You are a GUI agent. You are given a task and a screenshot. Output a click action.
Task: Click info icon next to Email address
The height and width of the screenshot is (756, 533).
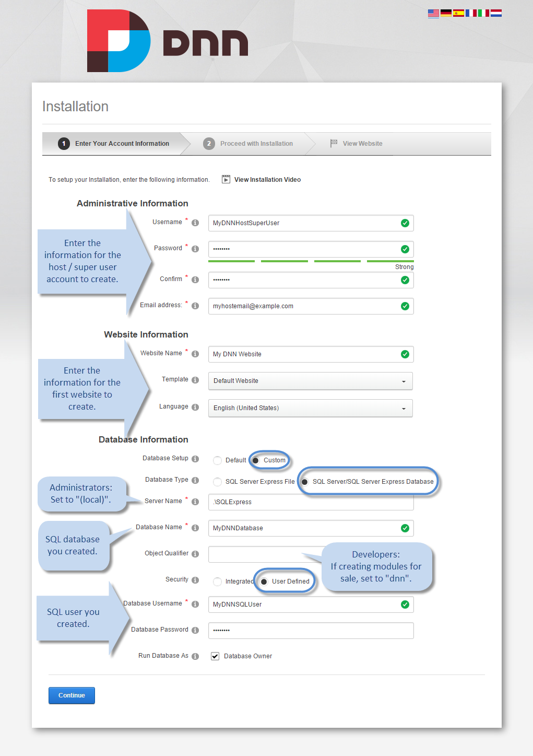pos(195,306)
